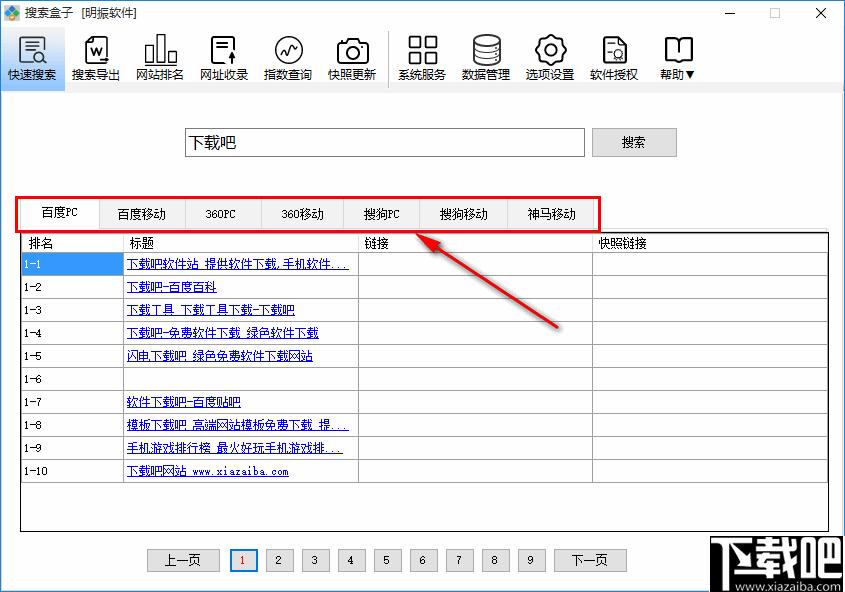Select the rank cell 1-1
Screen dimensions: 845x592
pos(72,264)
